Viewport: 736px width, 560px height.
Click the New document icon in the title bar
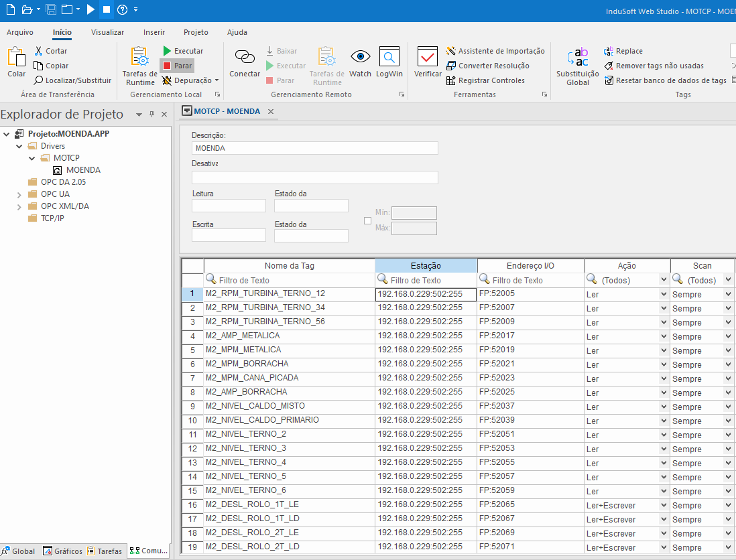point(10,9)
